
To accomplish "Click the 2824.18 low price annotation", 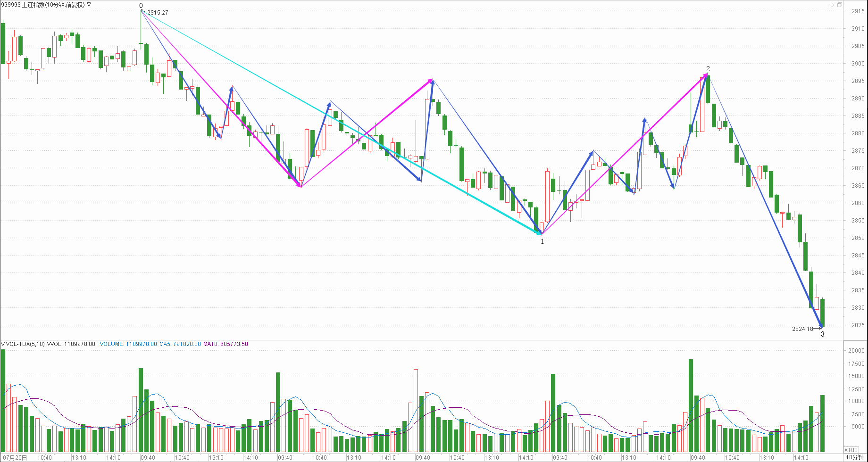I will (x=802, y=329).
